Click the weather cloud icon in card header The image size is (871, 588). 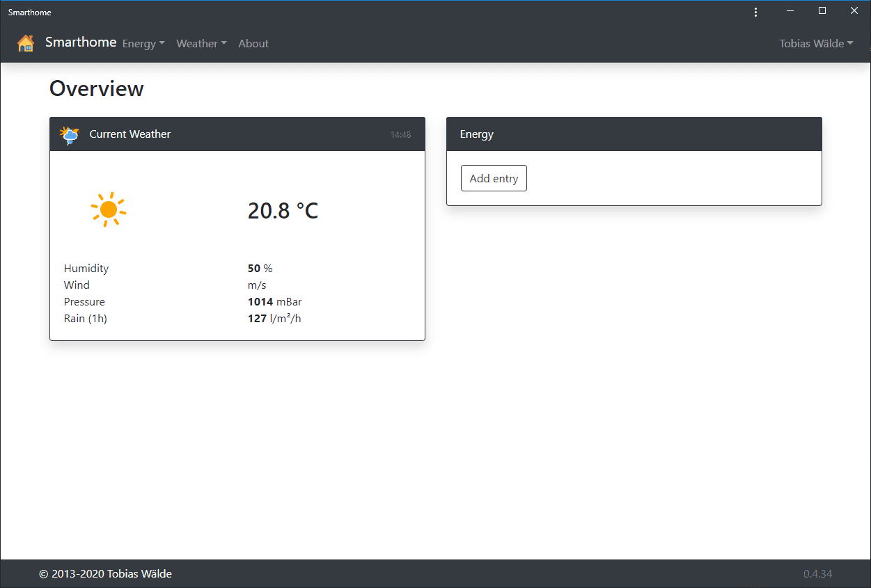click(70, 134)
